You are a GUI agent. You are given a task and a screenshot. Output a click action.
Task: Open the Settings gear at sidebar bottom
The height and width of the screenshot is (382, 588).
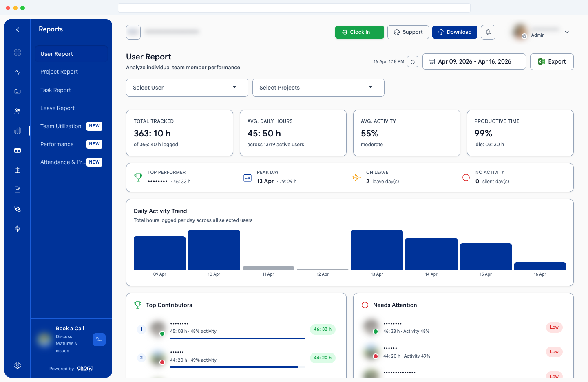pos(17,365)
